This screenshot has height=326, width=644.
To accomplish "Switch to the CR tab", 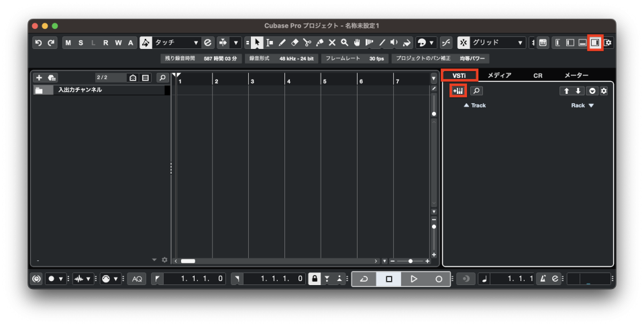I will click(x=537, y=76).
